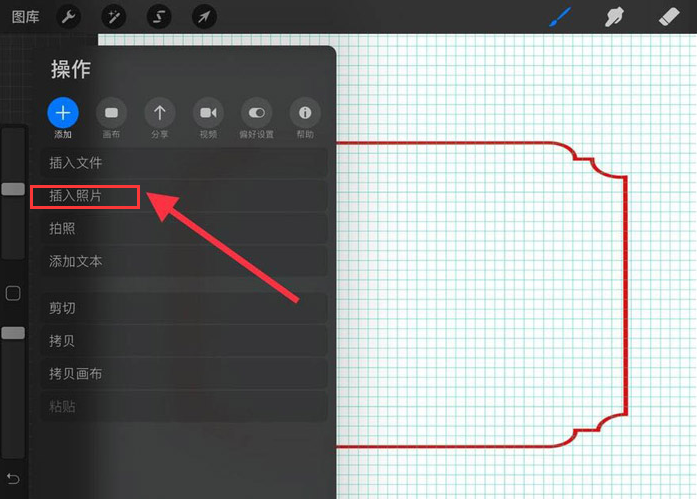Select the Selection S-shaped tool
This screenshot has width=697, height=499.
pyautogui.click(x=159, y=17)
